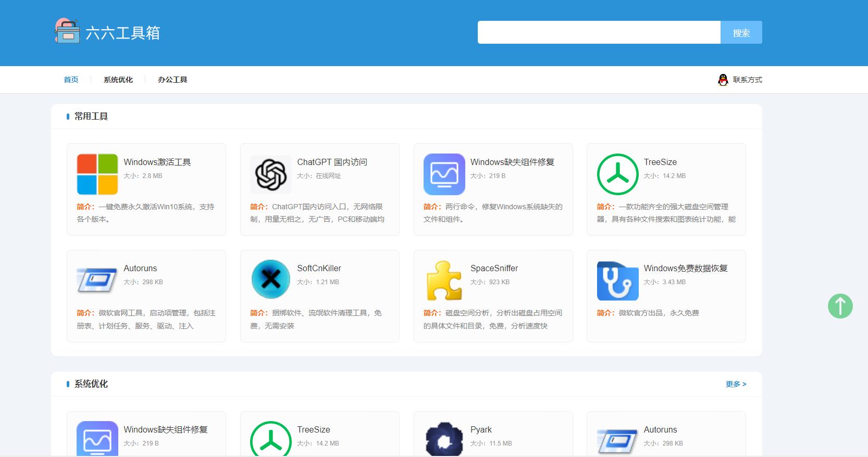Open Autoruns title in 系统优化
This screenshot has width=868, height=457.
pos(660,429)
